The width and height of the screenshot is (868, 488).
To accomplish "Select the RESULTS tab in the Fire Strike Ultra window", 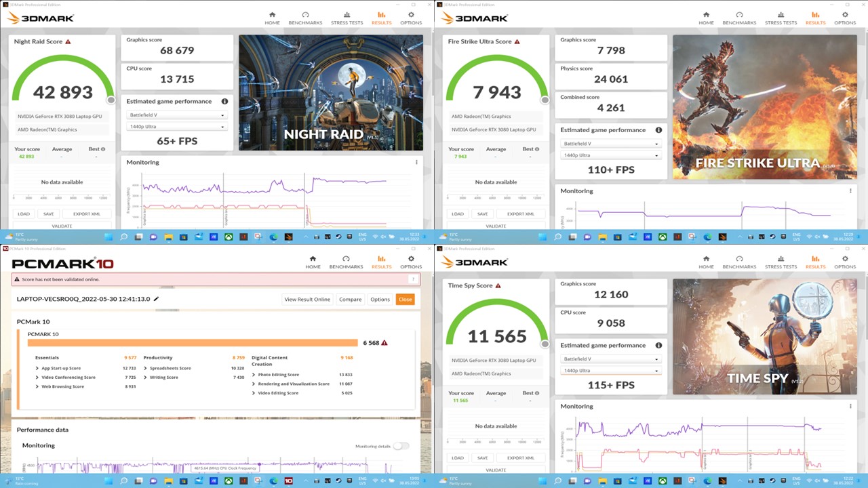I will (x=815, y=18).
